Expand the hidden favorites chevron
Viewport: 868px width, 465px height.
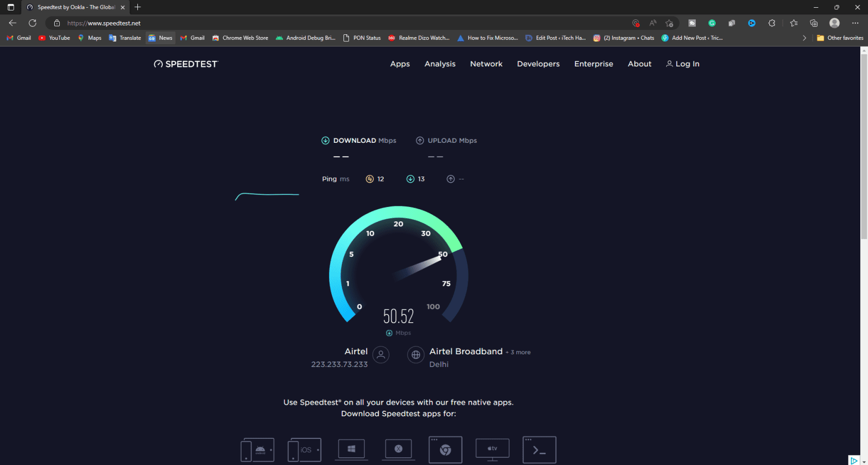[x=804, y=38]
